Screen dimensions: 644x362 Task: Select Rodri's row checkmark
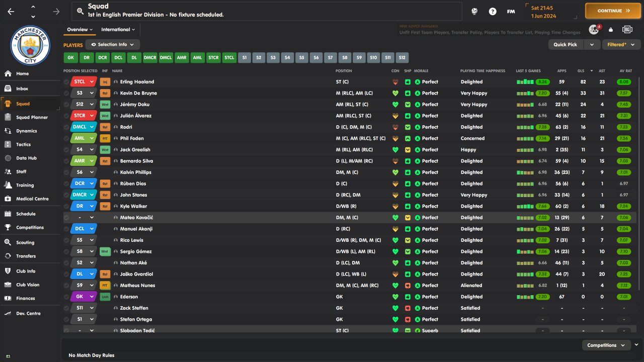coord(66,127)
